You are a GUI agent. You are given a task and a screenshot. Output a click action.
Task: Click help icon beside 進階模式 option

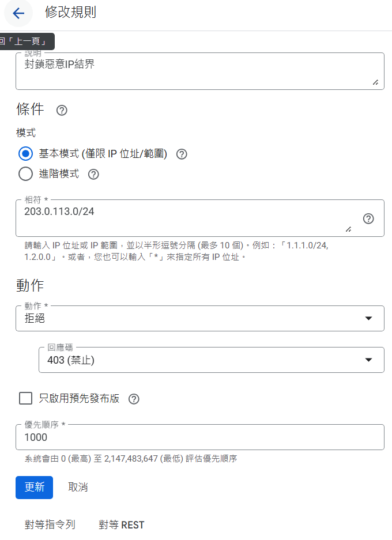click(x=93, y=174)
